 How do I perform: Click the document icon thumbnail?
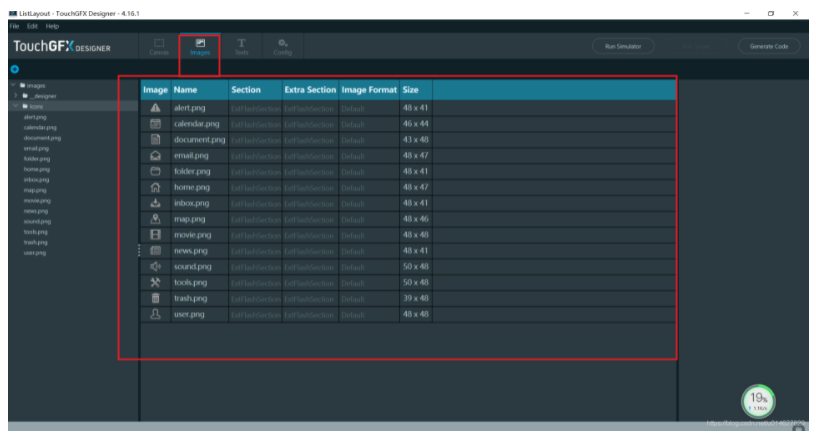tap(155, 140)
